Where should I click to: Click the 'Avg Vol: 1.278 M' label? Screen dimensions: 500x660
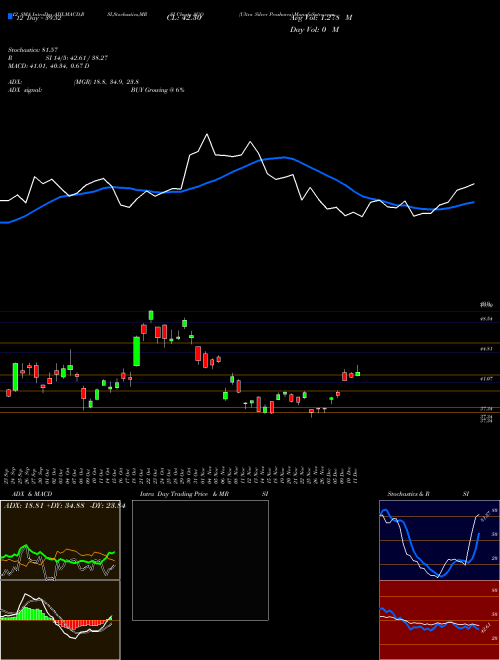coord(321,18)
